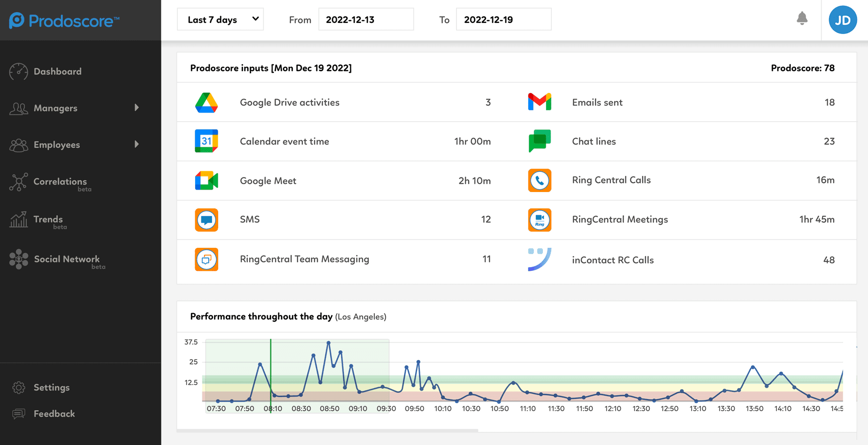
Task: Click the To date field
Action: (x=503, y=19)
